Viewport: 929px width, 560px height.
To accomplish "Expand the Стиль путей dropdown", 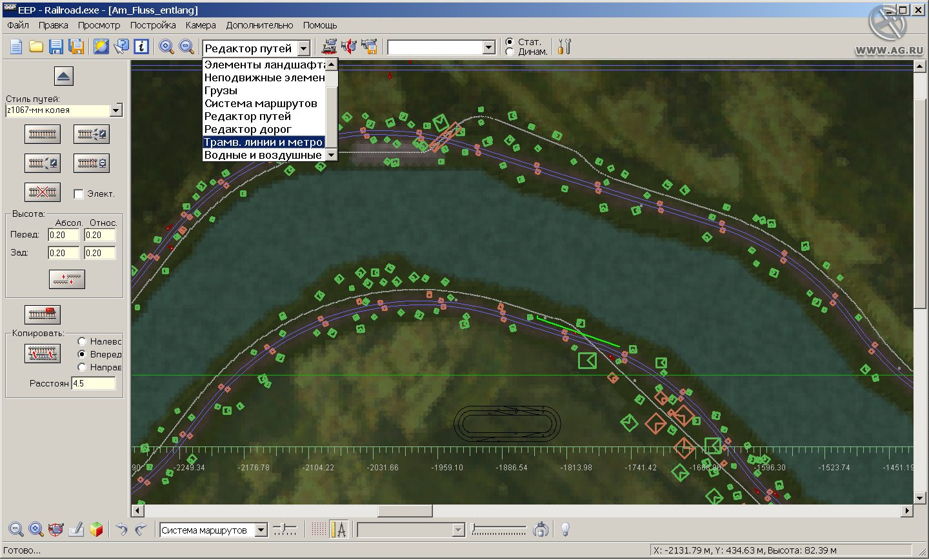I will point(116,110).
